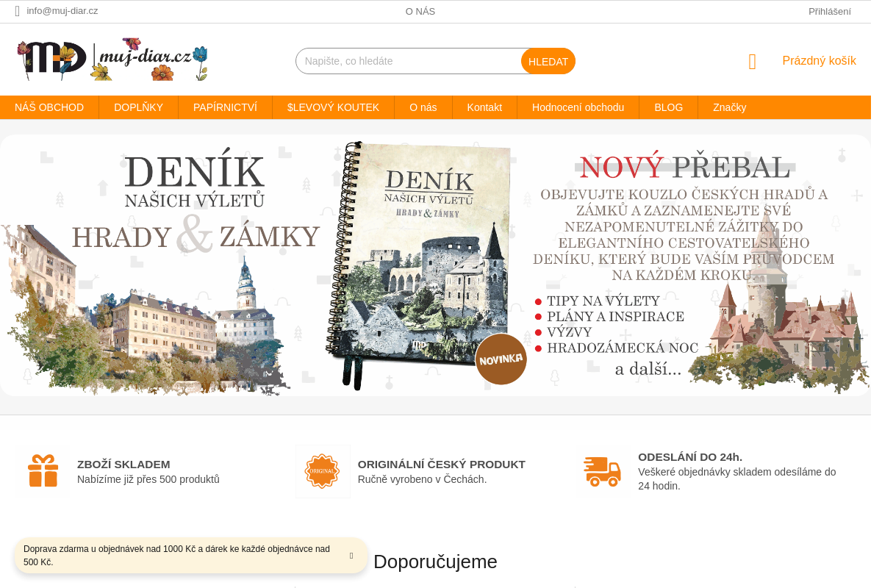
Task: Open the Hodnocení obchodu page
Action: 578,107
